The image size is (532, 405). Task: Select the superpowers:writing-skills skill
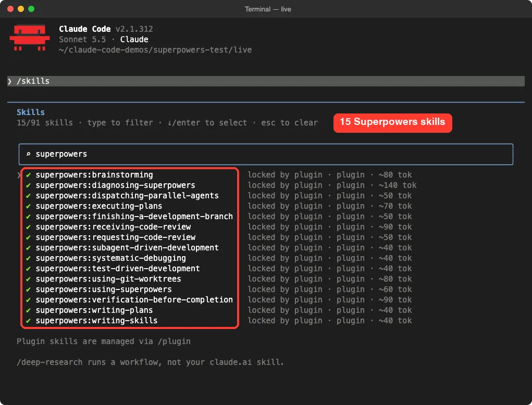coord(96,321)
